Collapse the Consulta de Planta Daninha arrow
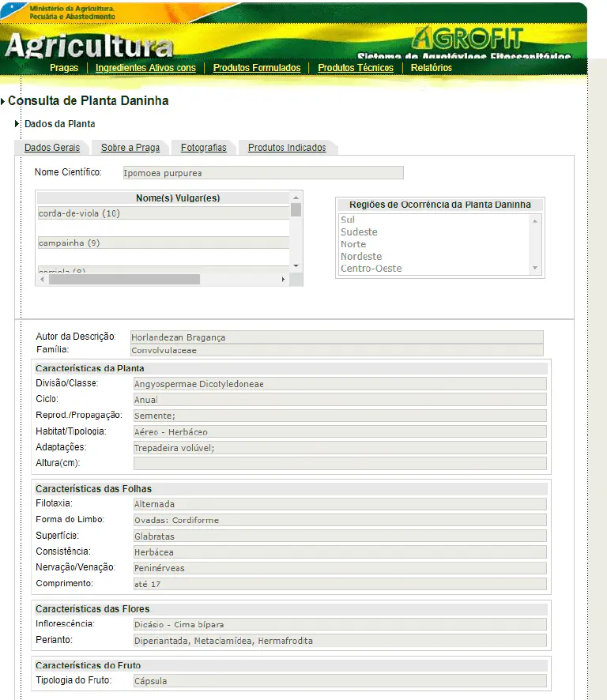607x700 pixels. coord(2,101)
